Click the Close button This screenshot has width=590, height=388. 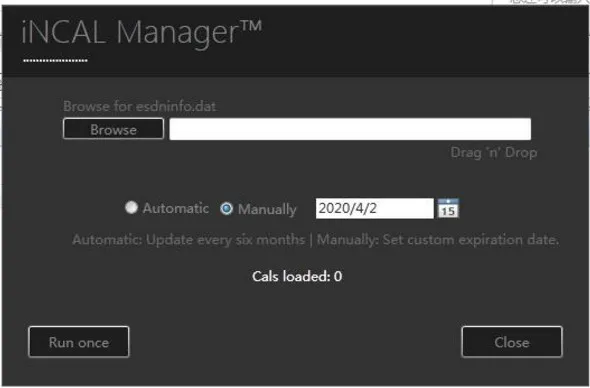pos(512,342)
